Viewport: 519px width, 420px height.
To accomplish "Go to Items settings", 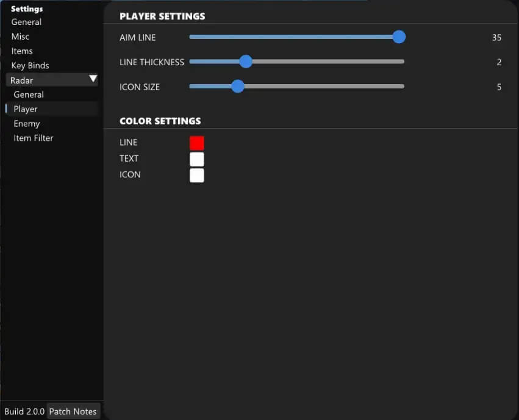I will 22,51.
